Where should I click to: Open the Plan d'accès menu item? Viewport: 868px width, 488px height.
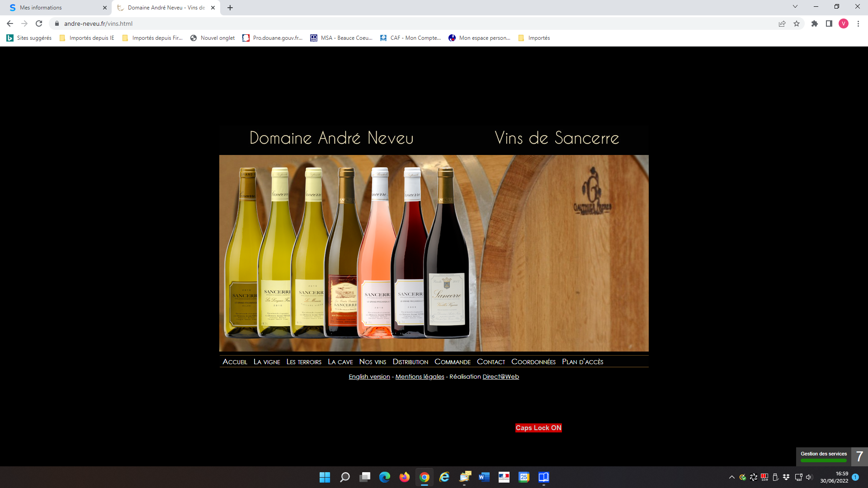point(583,362)
